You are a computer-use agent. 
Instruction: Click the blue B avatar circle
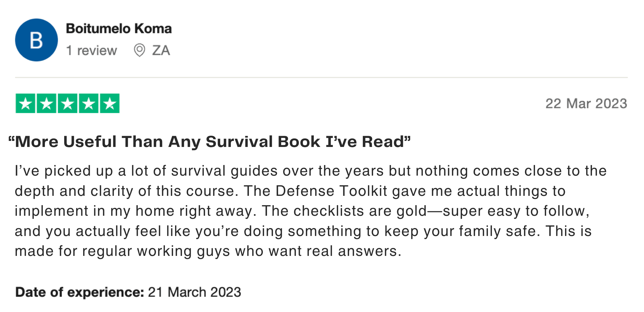[x=36, y=40]
